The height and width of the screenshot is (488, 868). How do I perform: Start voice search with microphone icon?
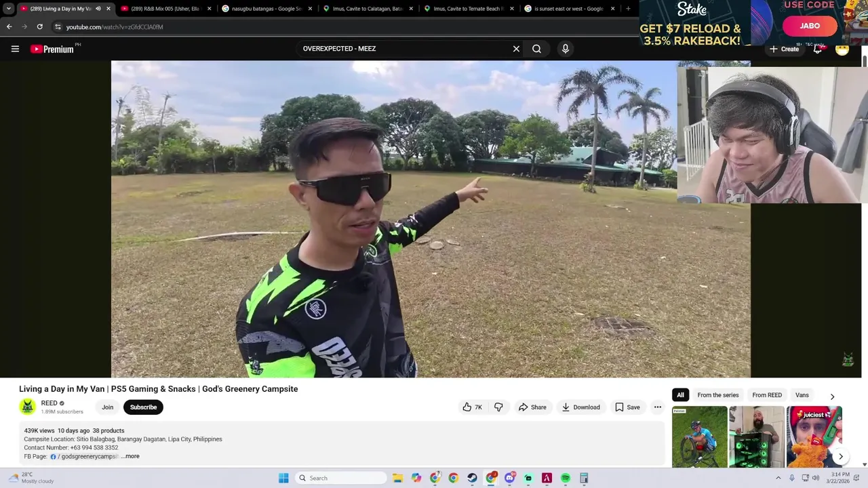click(565, 49)
